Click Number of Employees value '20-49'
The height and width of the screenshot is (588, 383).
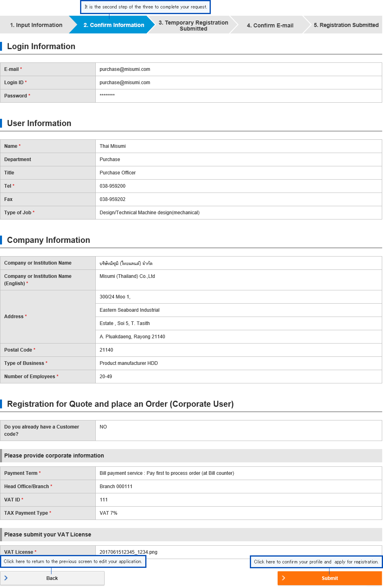point(106,377)
